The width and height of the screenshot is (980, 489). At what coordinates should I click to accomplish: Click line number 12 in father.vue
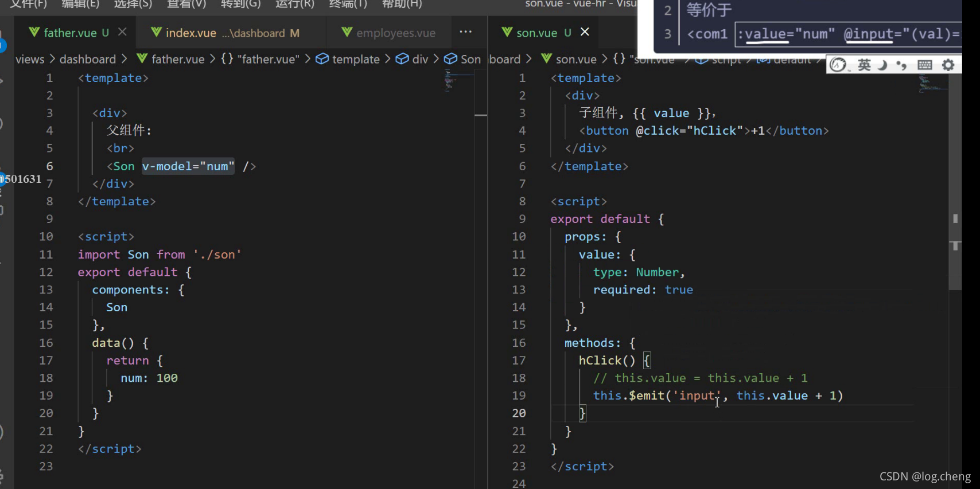[46, 272]
